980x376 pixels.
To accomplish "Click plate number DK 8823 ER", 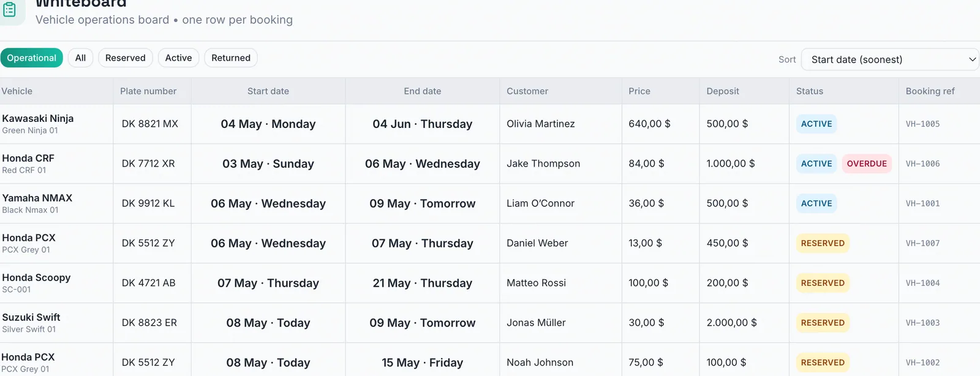I will point(149,323).
